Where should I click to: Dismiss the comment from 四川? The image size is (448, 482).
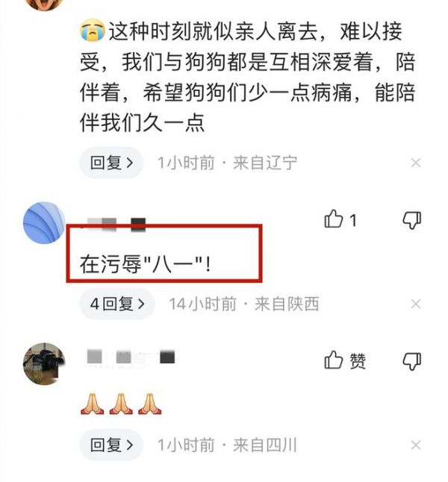click(416, 445)
